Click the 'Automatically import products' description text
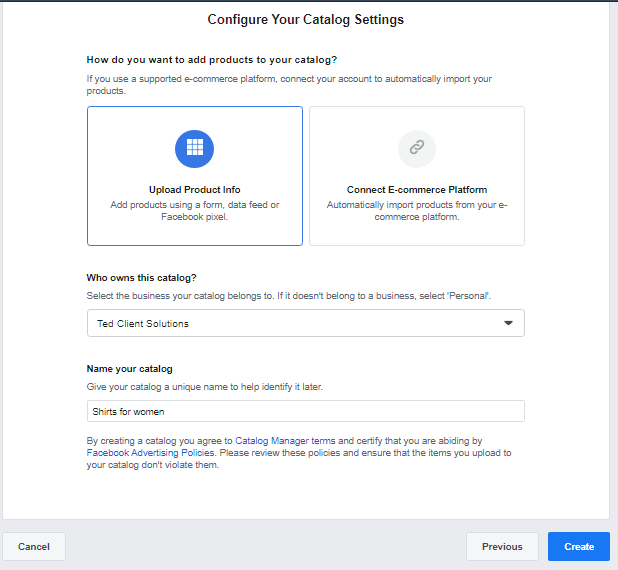Image resolution: width=618 pixels, height=570 pixels. click(x=417, y=210)
